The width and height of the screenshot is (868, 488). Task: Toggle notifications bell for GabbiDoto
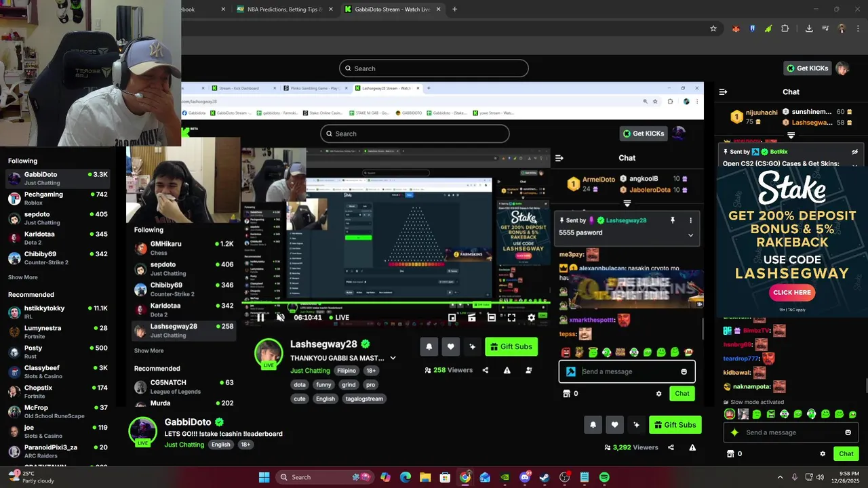[593, 425]
